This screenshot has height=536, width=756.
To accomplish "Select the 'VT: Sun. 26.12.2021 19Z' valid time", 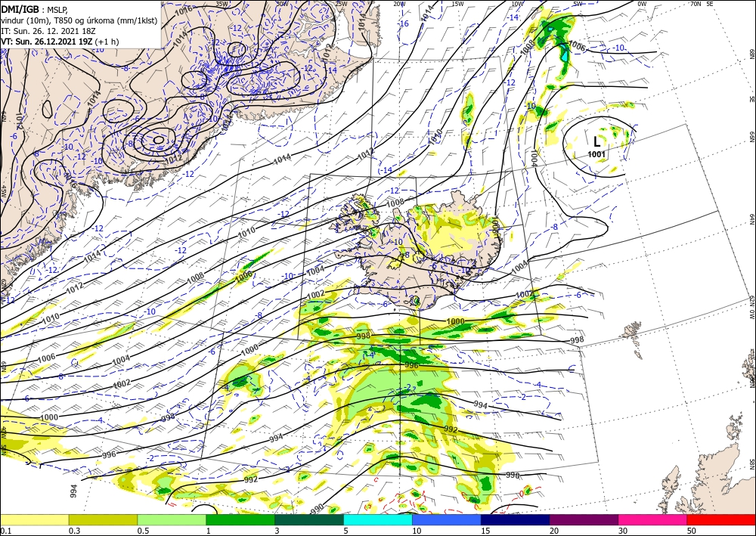I will (x=47, y=41).
